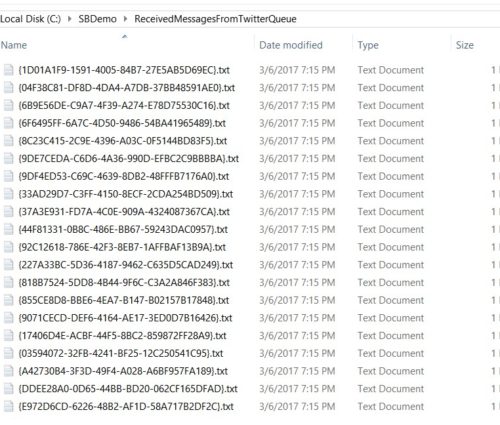Navigate to Local Disk (C:) in breadcrumb
Viewport: 500px width, 425px height.
(x=30, y=19)
